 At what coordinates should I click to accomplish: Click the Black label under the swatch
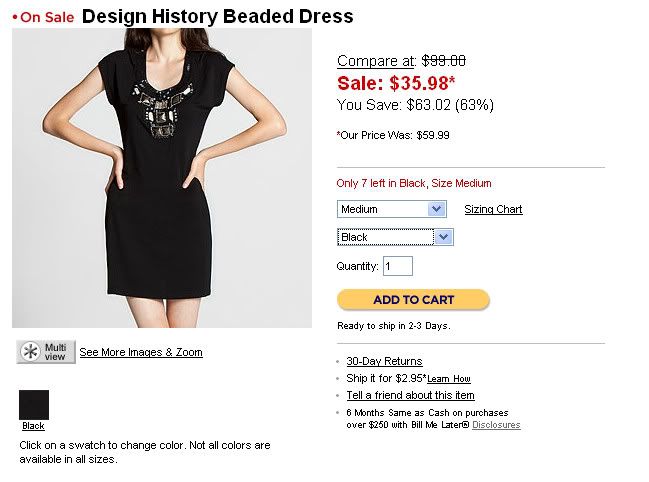(x=33, y=426)
